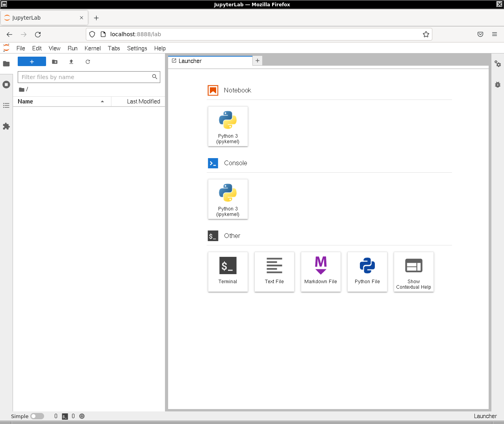Click the magnifier icon in file filter
Image resolution: width=504 pixels, height=424 pixels.
tap(155, 77)
